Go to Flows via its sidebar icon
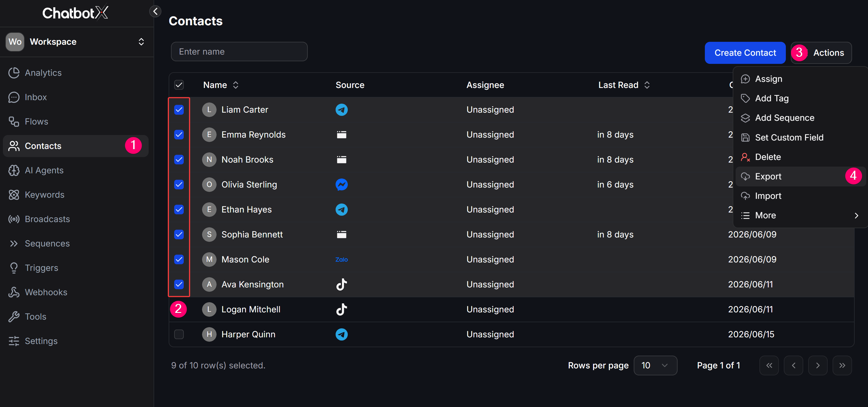868x407 pixels. point(13,122)
